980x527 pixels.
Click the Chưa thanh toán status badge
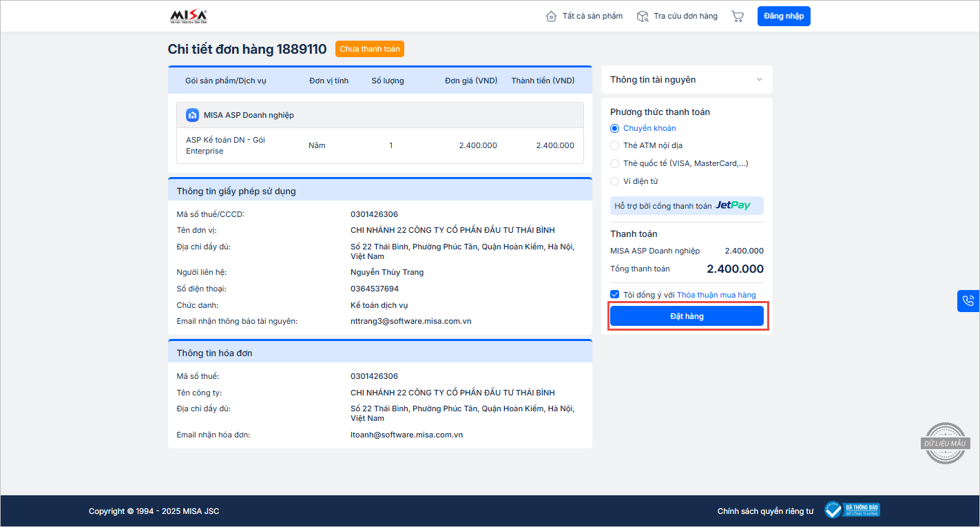point(370,49)
